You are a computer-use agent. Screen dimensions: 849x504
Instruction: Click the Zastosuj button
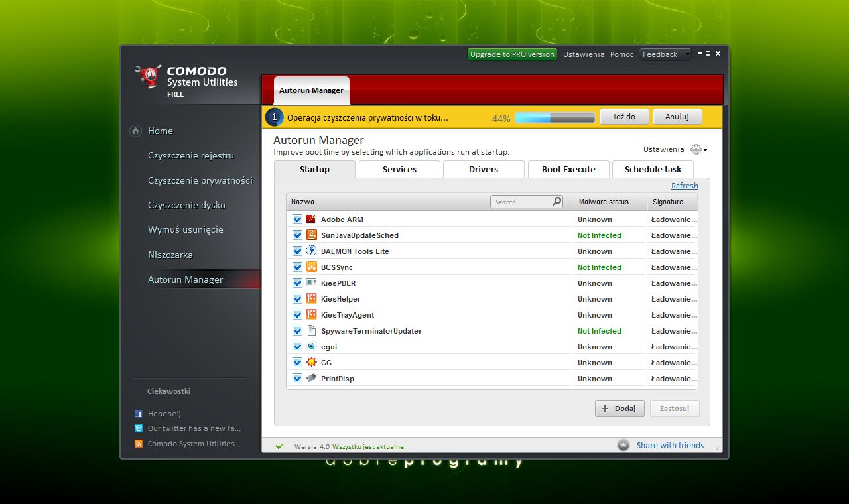coord(675,409)
